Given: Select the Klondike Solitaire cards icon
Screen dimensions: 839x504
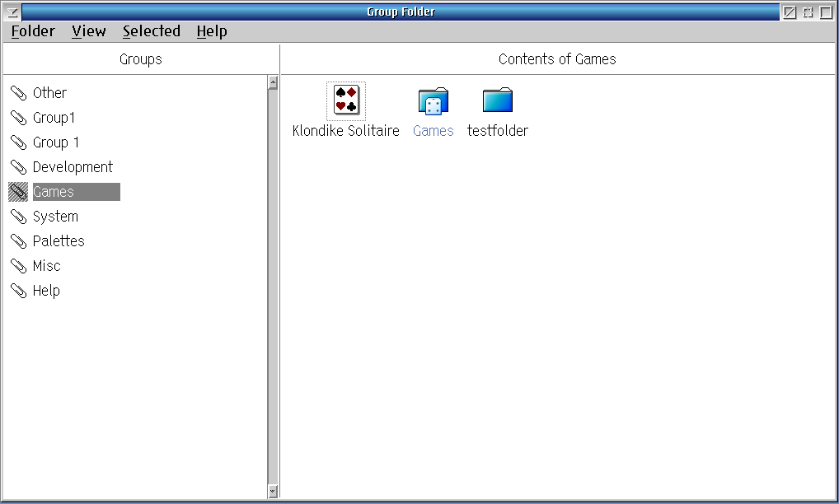Looking at the screenshot, I should point(346,100).
